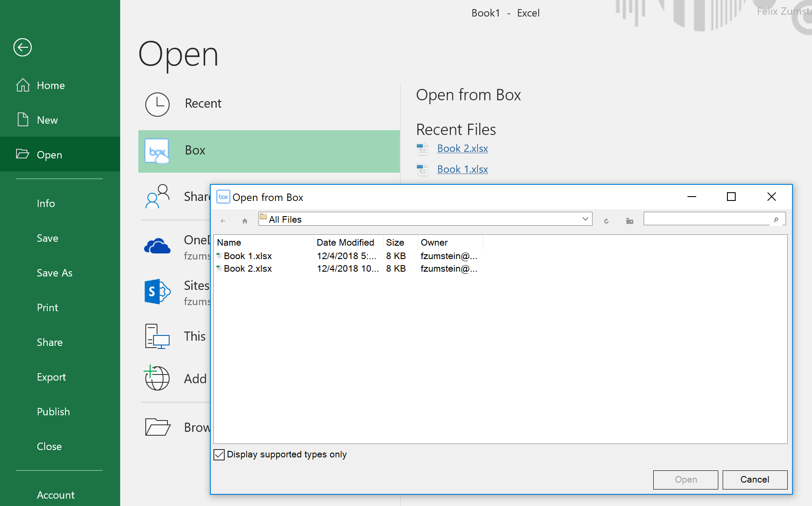Go to the Export menu item

51,377
